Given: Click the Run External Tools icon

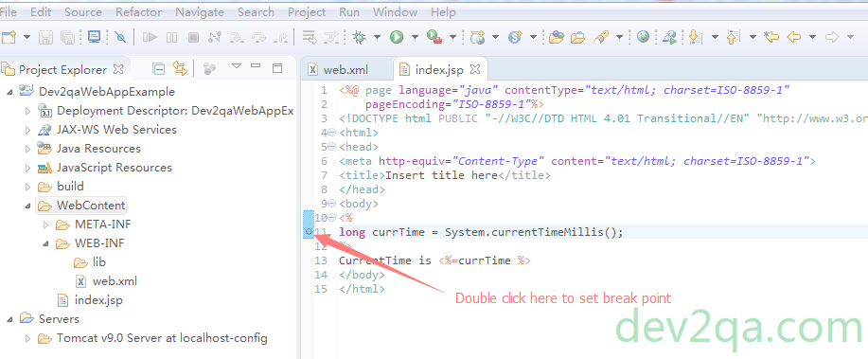Looking at the screenshot, I should coord(434,37).
